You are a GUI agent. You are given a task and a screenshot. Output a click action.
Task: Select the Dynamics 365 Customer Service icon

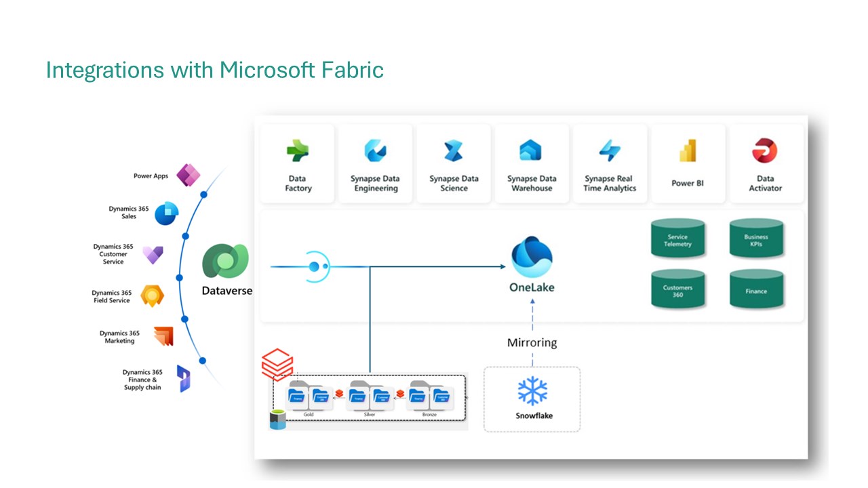153,254
